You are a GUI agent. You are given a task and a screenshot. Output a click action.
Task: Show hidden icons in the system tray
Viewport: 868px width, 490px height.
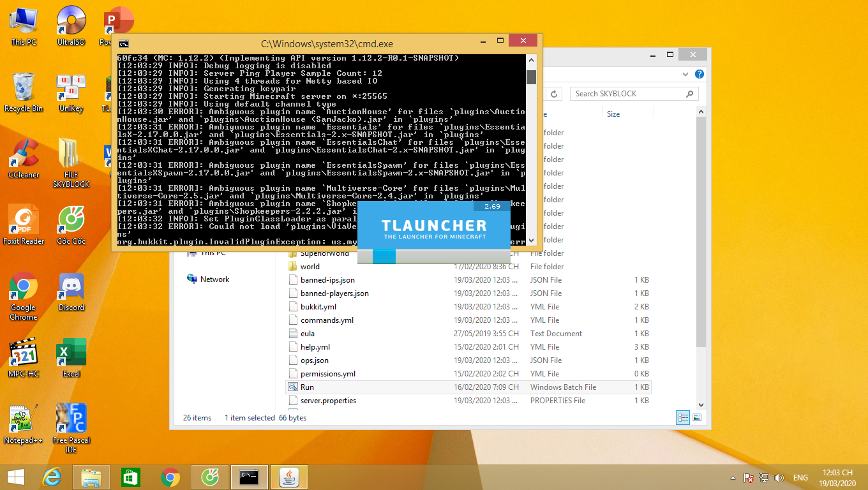click(x=733, y=477)
